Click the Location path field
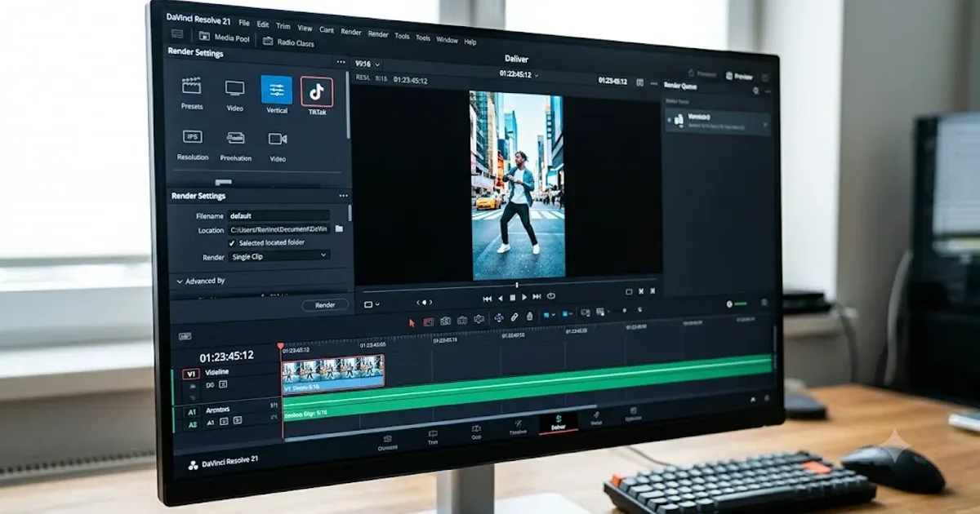Screen dimensions: 980x514 point(278,230)
